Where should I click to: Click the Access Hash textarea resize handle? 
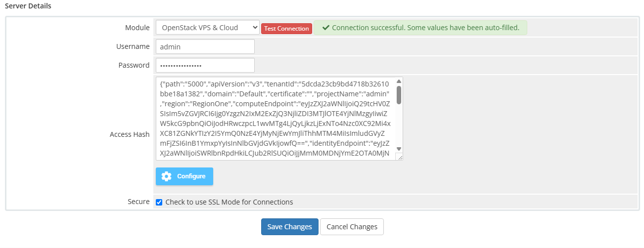pyautogui.click(x=399, y=157)
